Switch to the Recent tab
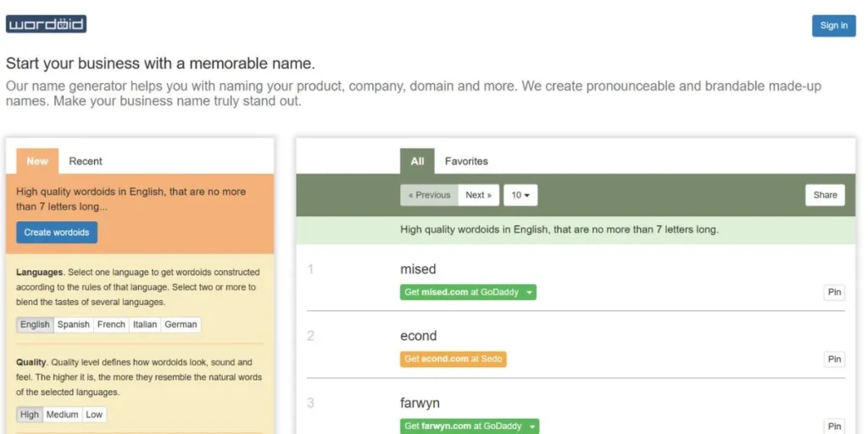The height and width of the screenshot is (434, 868). (x=86, y=161)
